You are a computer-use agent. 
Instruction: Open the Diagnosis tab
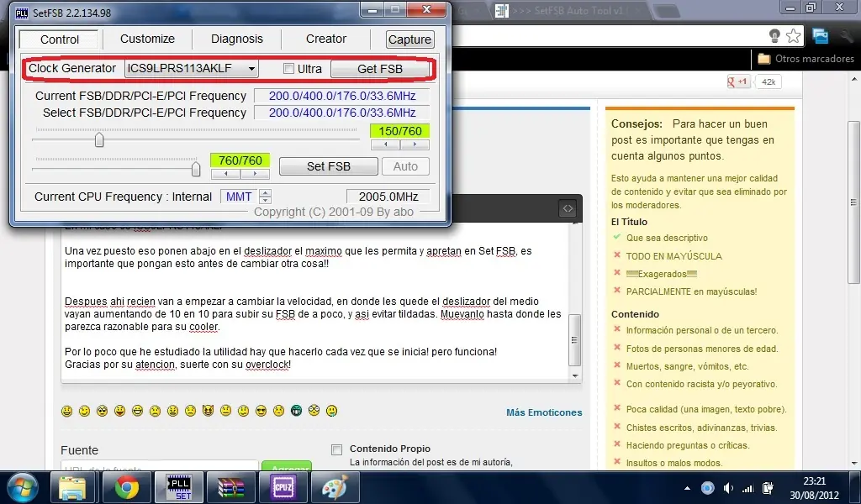coord(236,39)
